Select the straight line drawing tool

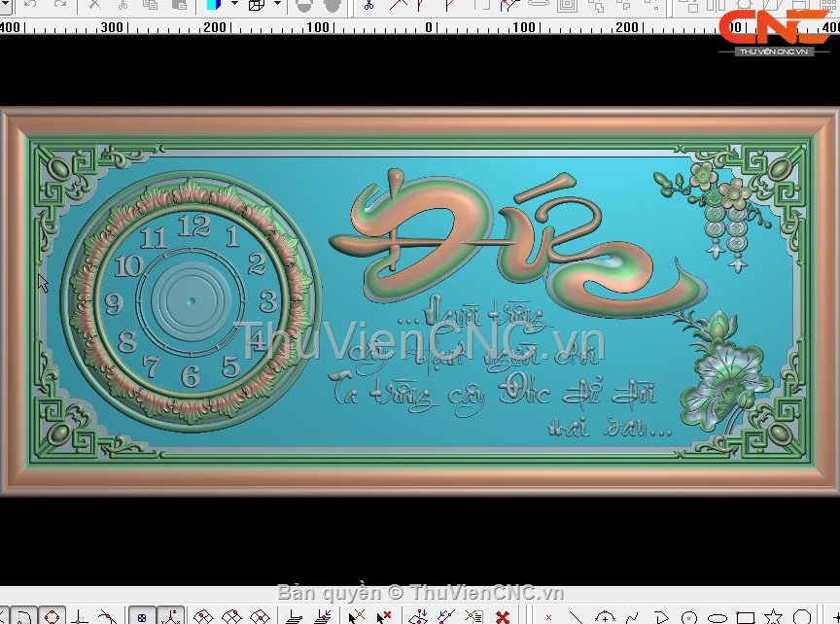coord(577,617)
